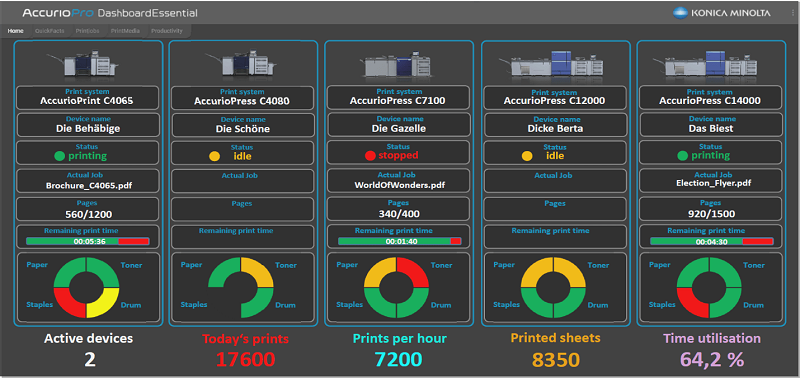Click the yellow status dot for Dicke Berta

pyautogui.click(x=527, y=156)
